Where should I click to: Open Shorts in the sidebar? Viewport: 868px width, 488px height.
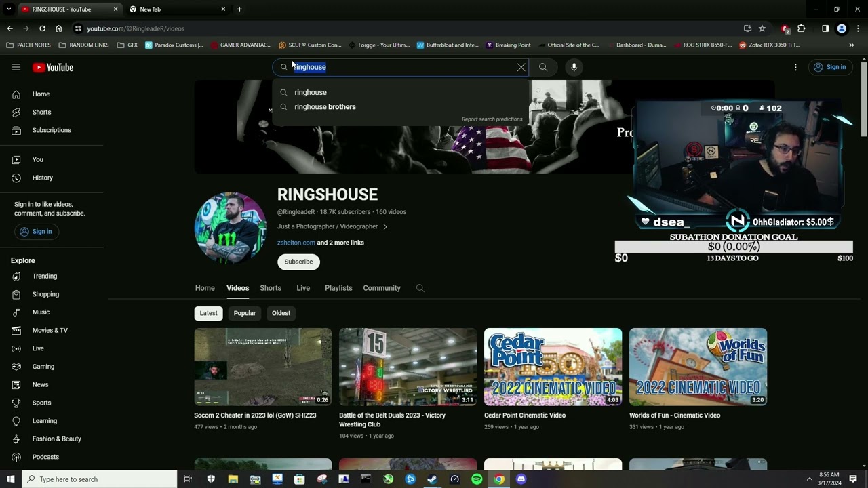[x=52, y=112]
